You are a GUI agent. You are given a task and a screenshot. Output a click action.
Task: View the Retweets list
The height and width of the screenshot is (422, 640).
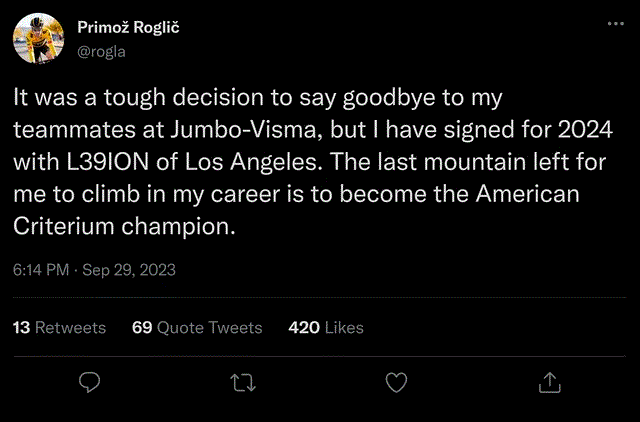pos(70,327)
